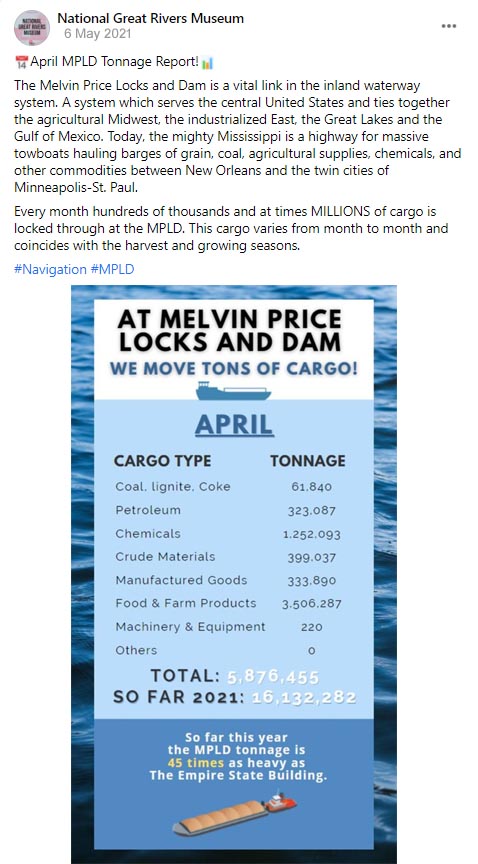Click the Chemicals tonnage value 1,252,093

click(x=311, y=534)
